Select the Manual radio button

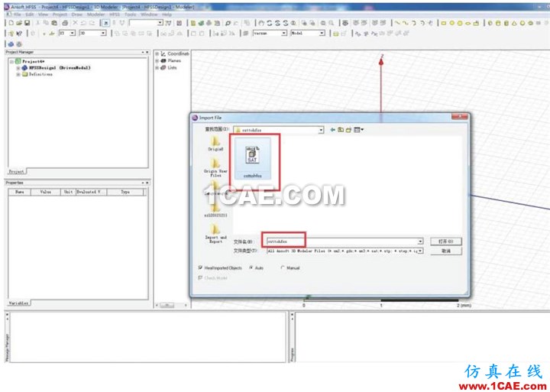tap(283, 267)
